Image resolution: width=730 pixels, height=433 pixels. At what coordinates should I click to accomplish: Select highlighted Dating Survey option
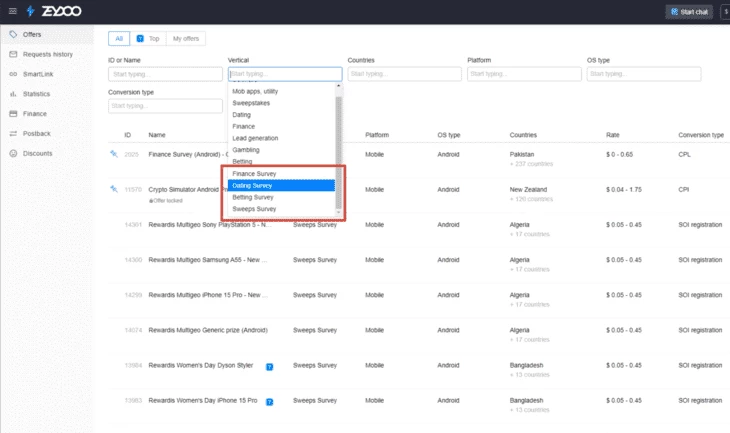pyautogui.click(x=281, y=185)
